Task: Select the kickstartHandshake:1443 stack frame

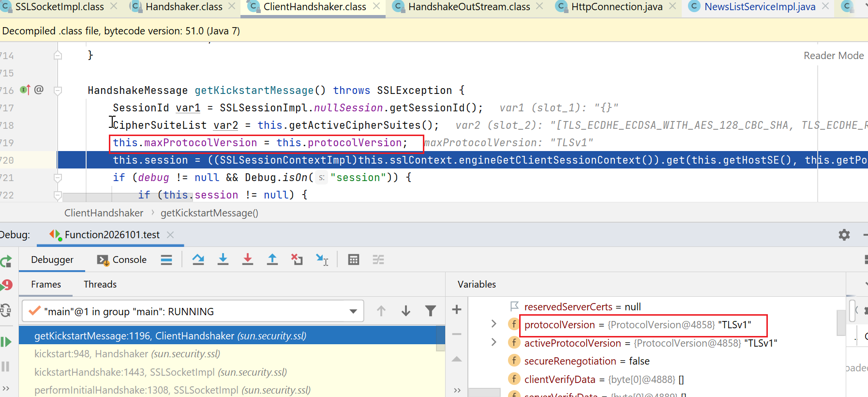Action: coord(160,372)
